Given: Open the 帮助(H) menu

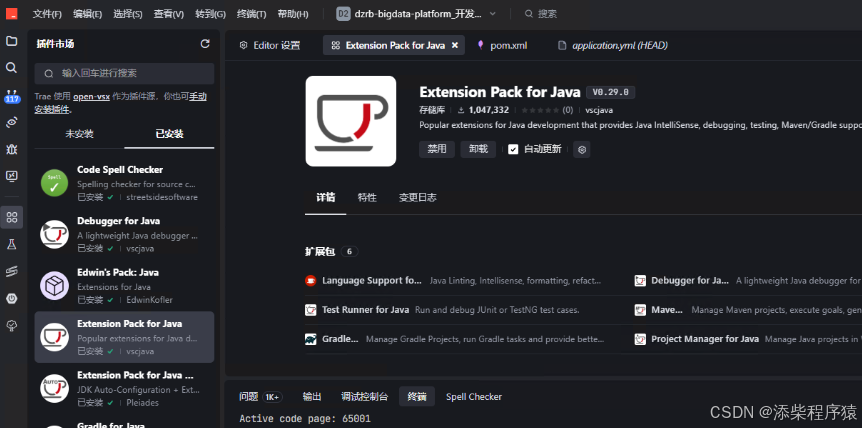Looking at the screenshot, I should pyautogui.click(x=293, y=14).
